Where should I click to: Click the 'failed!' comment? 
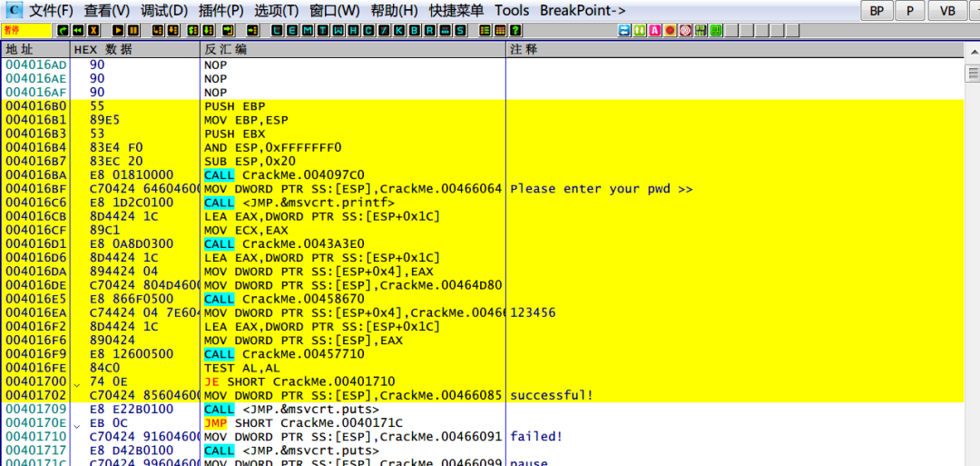(536, 437)
